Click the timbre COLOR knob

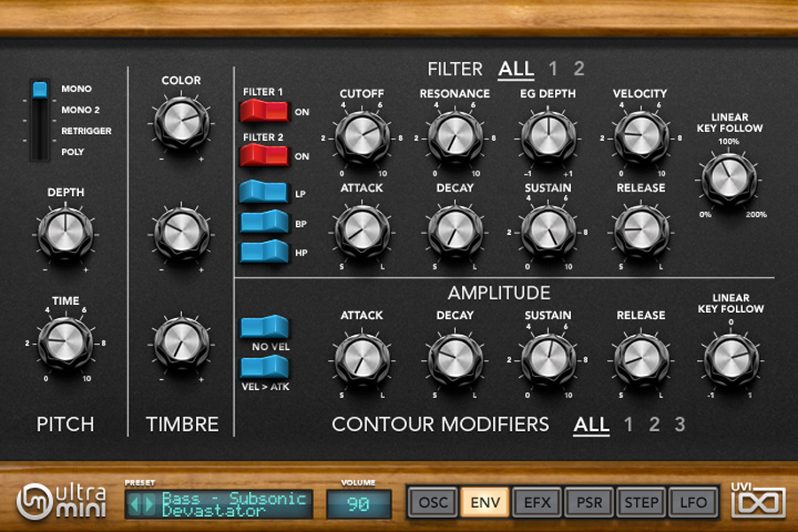point(181,123)
